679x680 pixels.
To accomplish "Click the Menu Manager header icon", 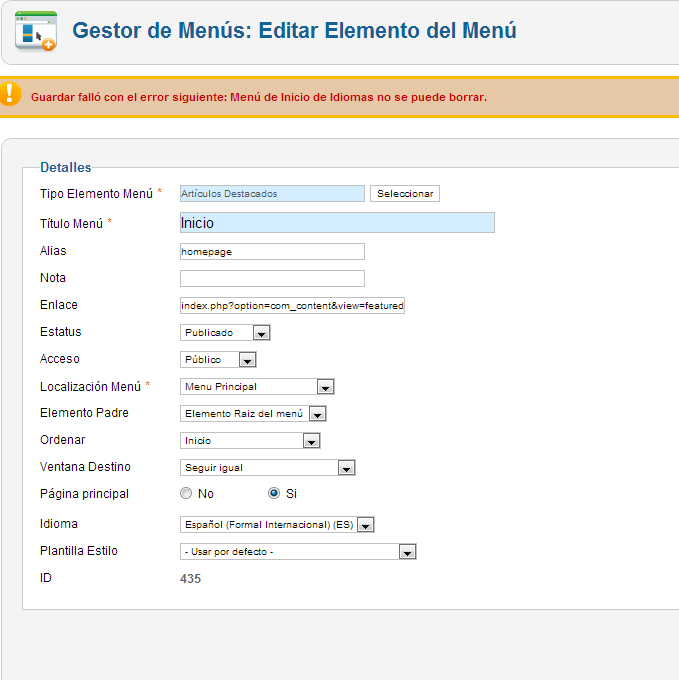I will coord(36,31).
